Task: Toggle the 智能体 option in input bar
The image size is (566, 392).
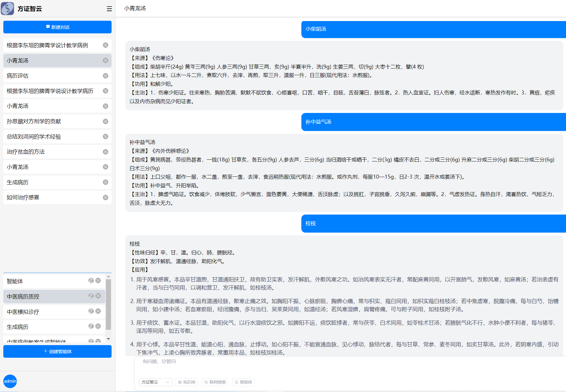Action: pyautogui.click(x=243, y=382)
